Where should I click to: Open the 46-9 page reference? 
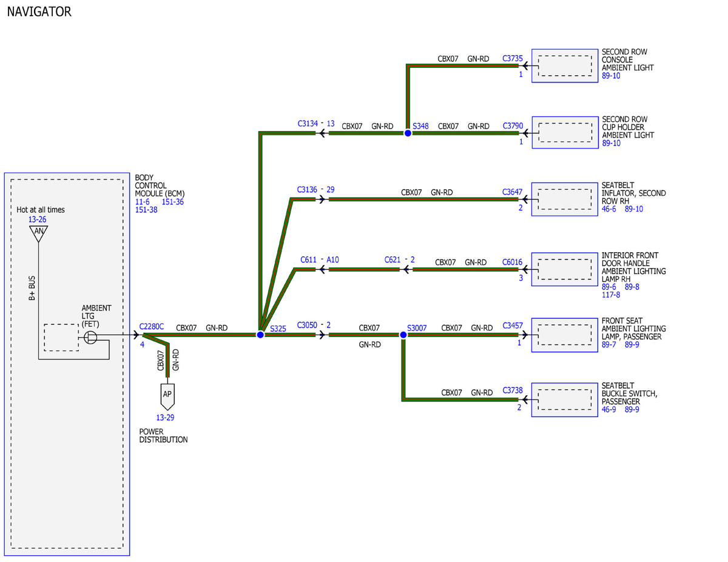tap(609, 410)
